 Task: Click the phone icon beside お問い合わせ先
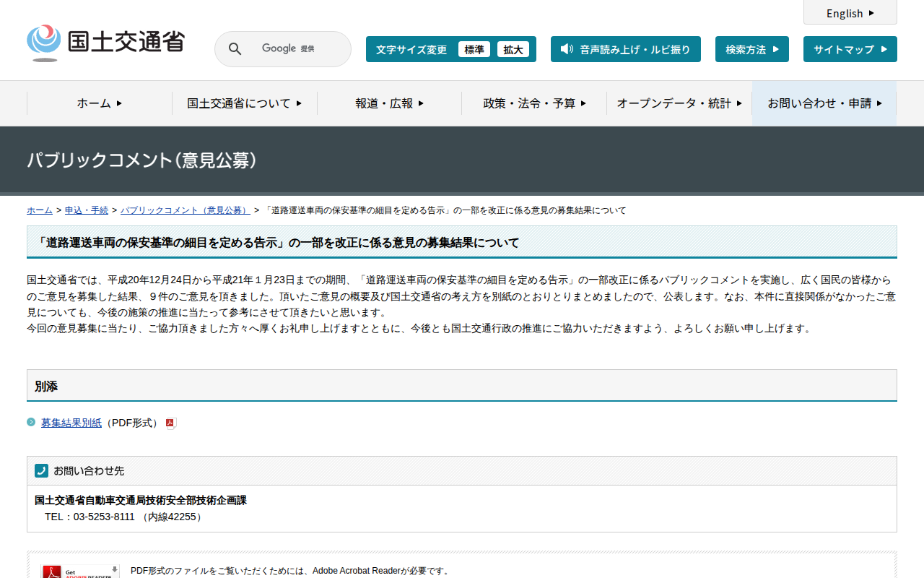point(41,470)
